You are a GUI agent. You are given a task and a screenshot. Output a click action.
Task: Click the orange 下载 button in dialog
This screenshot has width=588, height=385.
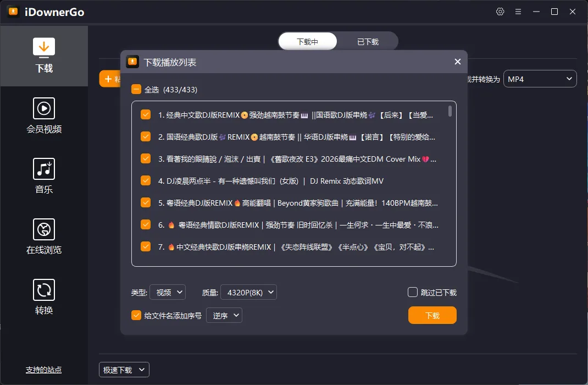(x=432, y=315)
